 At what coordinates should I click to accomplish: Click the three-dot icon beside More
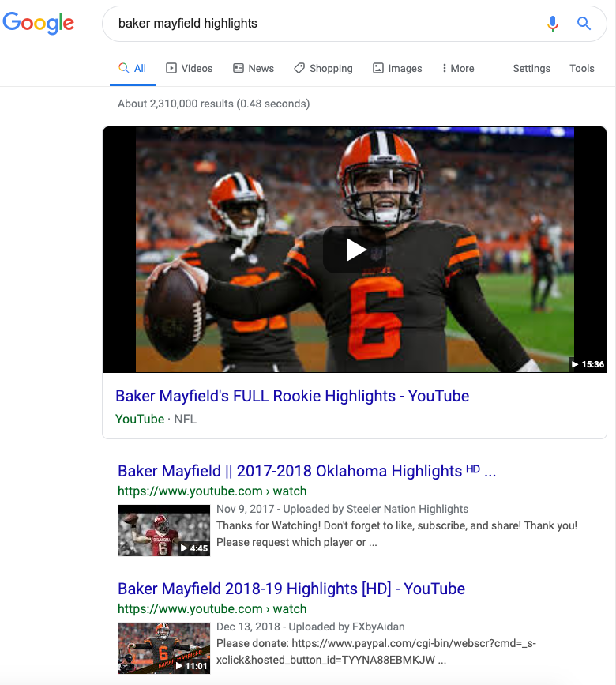[x=445, y=68]
